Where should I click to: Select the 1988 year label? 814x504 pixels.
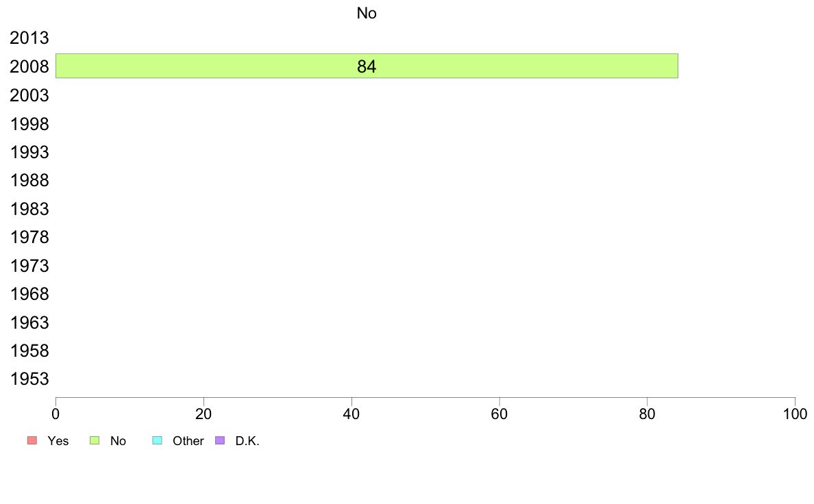(29, 180)
